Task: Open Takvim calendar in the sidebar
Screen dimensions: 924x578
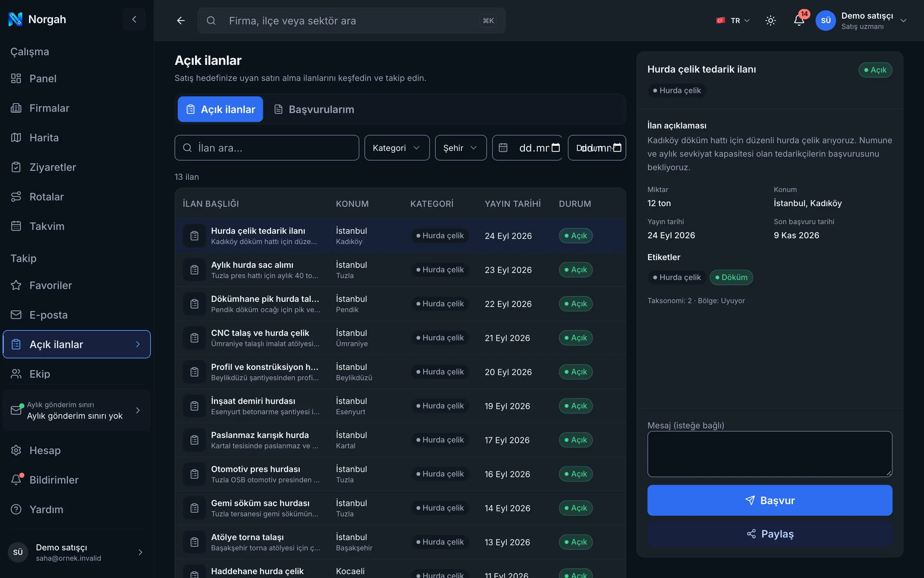Action: click(76, 226)
